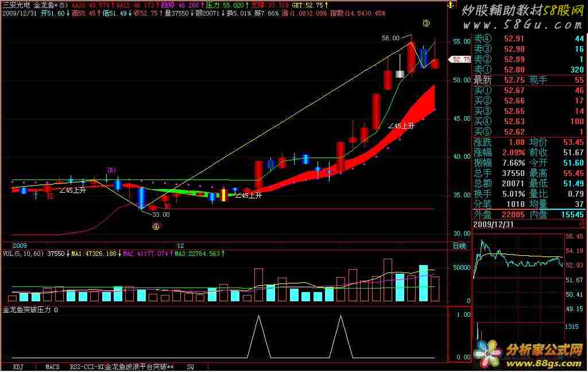The image size is (588, 372).
Task: Click the 最新 price value 52.75
Action: click(x=514, y=80)
